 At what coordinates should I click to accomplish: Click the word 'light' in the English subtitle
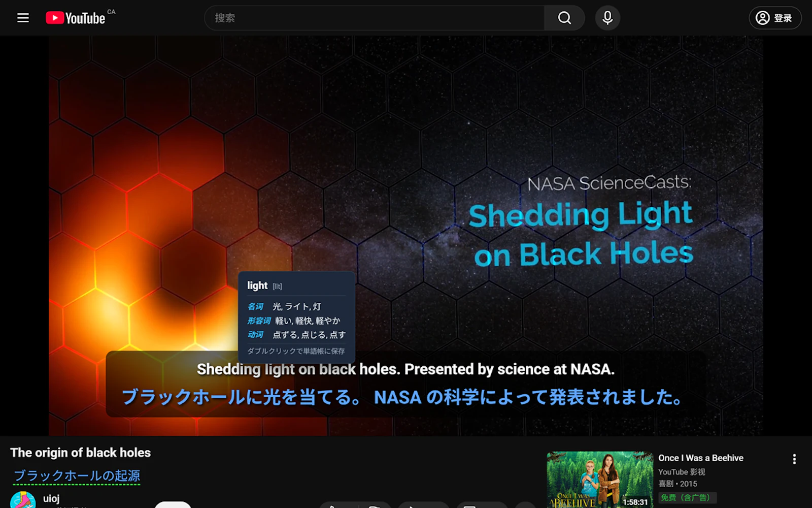pos(280,369)
